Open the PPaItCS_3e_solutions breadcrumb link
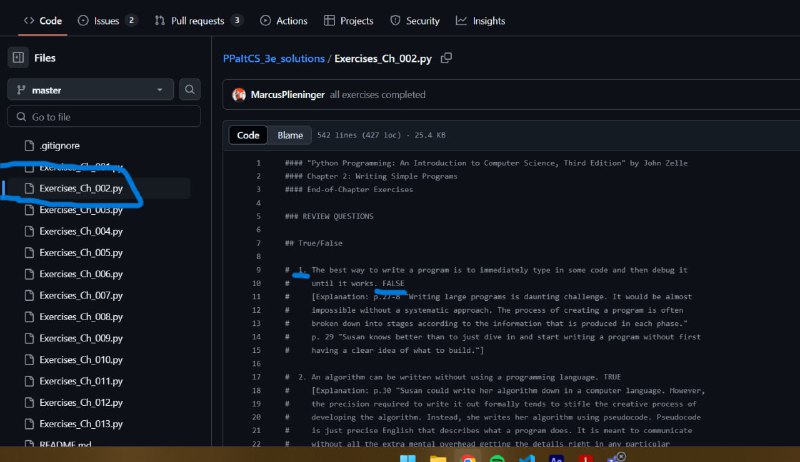 [273, 59]
